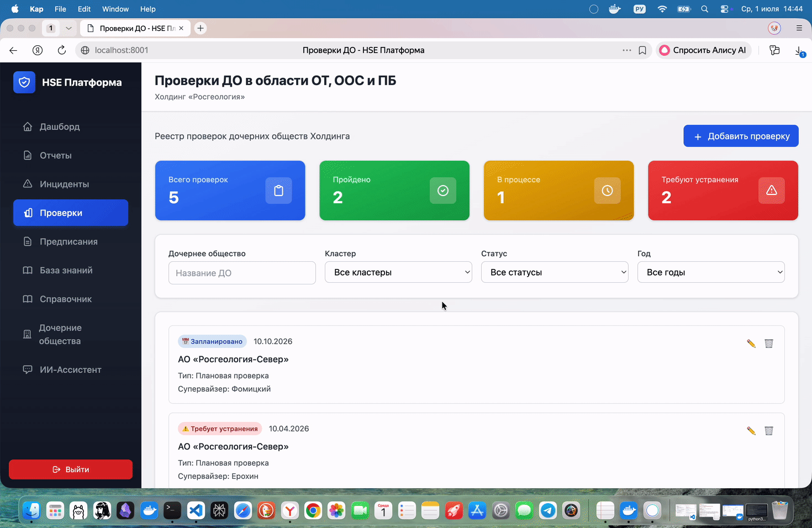812x528 pixels.
Task: Open the browser downloads icon
Action: [799, 51]
